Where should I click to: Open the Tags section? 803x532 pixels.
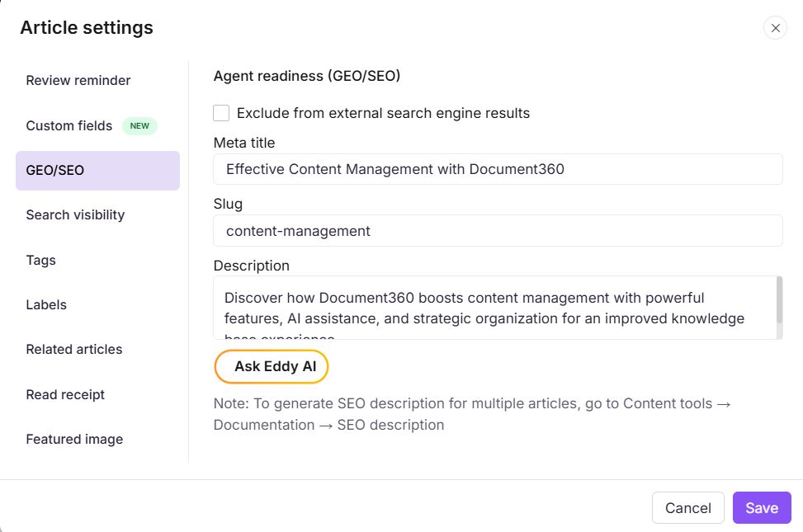(x=41, y=260)
